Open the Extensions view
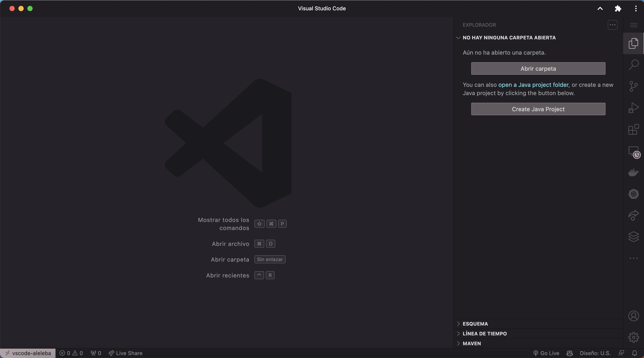 (x=633, y=129)
